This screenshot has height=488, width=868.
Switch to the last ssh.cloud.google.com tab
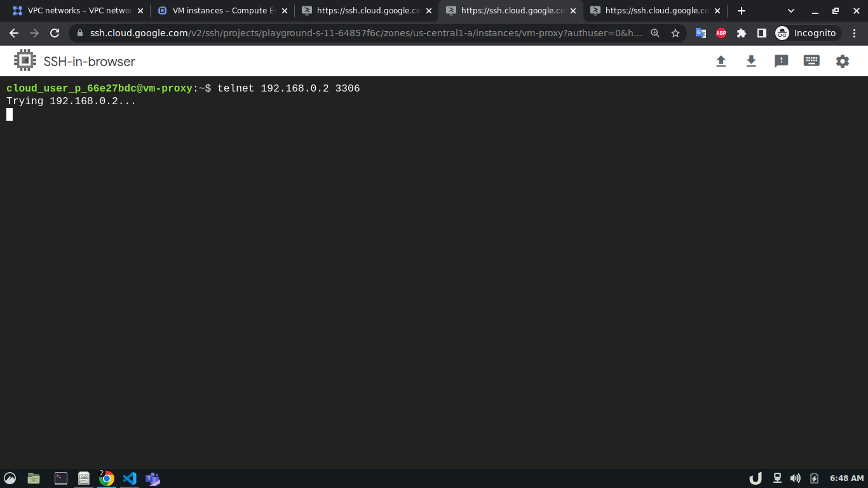pyautogui.click(x=655, y=11)
